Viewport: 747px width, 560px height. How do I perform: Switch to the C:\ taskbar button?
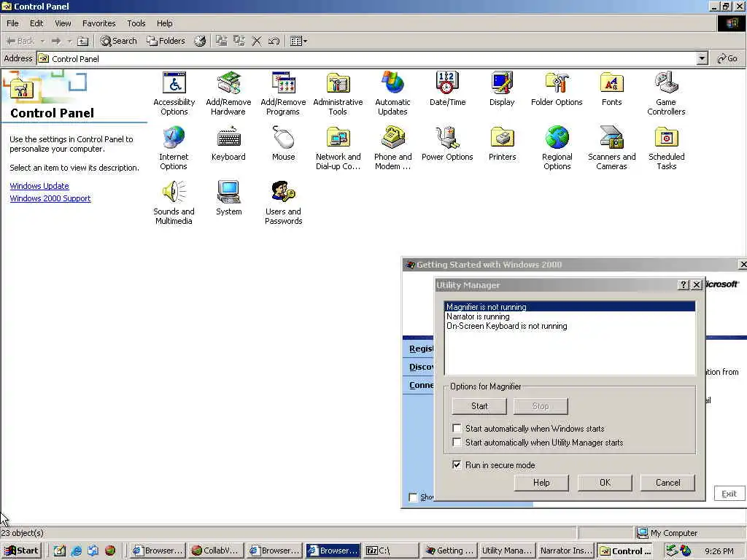point(391,551)
